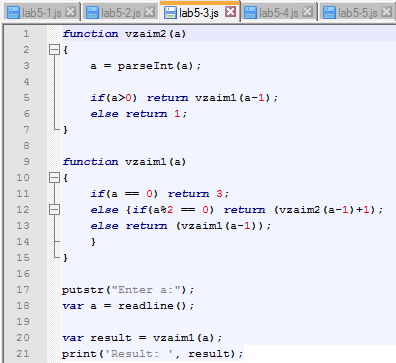Click line number 17 in the margin

pos(23,290)
